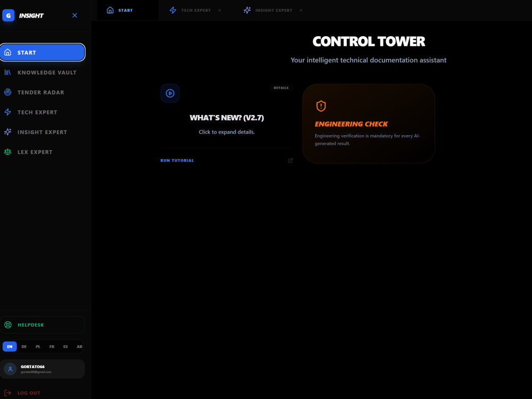Close the Insight Expert tab
Viewport: 532px width, 399px height.
(301, 10)
